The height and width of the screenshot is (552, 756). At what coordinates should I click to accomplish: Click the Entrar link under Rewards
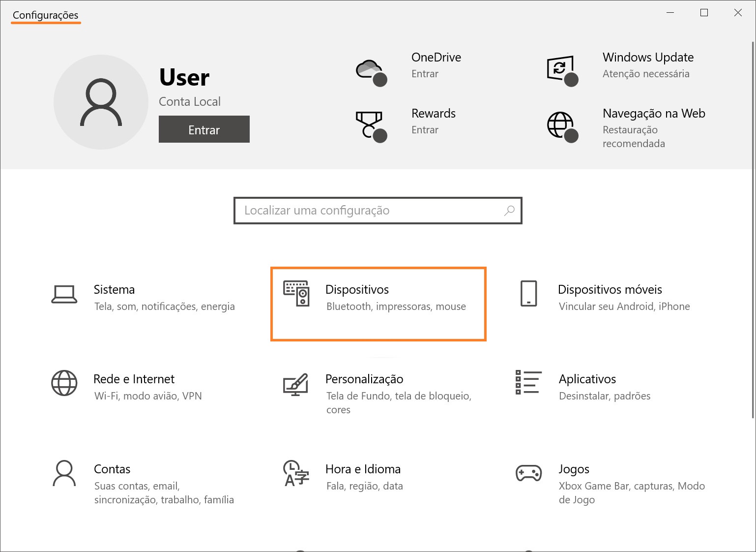pyautogui.click(x=425, y=130)
